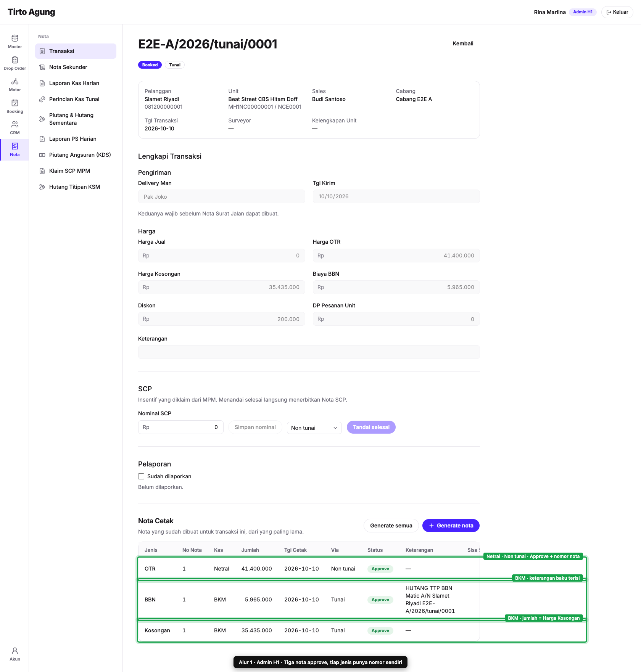This screenshot has width=641, height=672.
Task: Click the Simpan nominal button
Action: click(255, 427)
